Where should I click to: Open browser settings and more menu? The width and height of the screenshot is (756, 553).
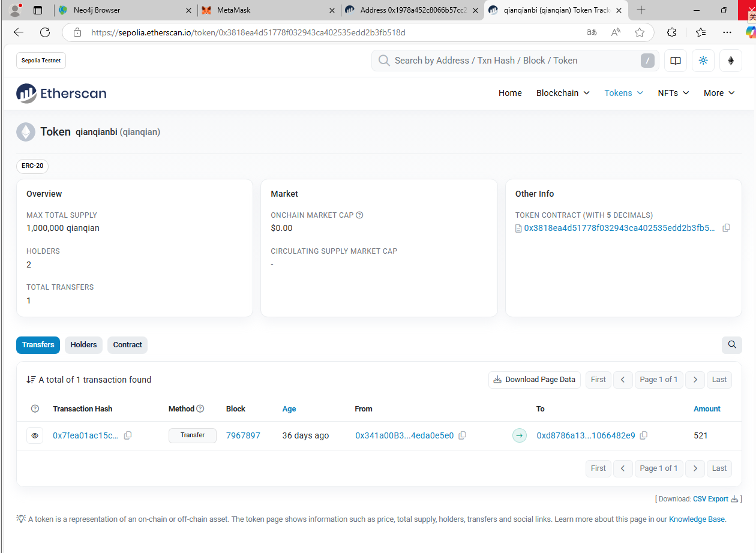[x=727, y=32]
